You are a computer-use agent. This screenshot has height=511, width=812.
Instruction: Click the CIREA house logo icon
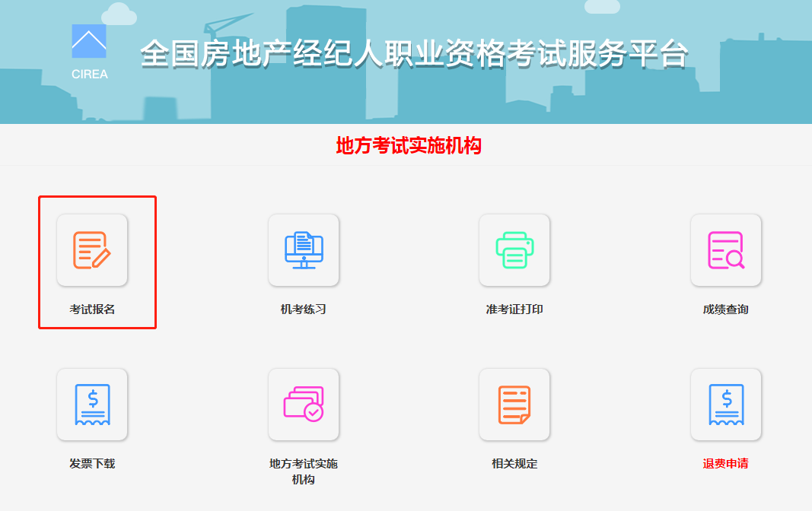(x=89, y=41)
